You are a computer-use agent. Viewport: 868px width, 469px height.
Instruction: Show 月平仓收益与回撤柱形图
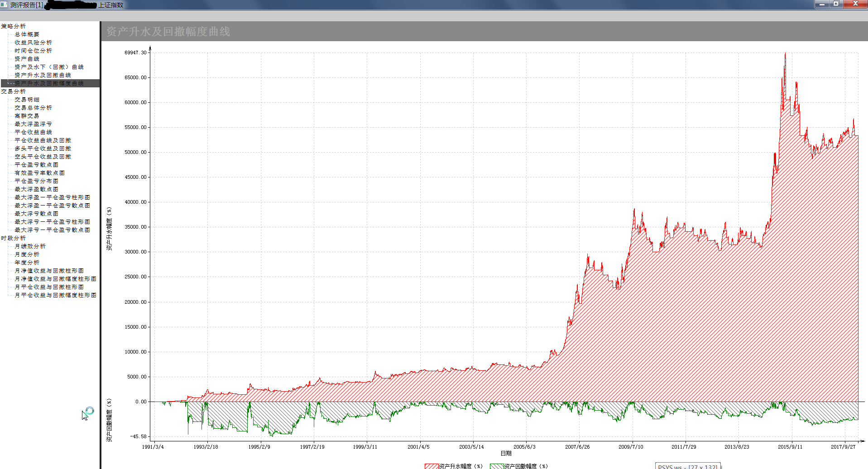pyautogui.click(x=49, y=287)
